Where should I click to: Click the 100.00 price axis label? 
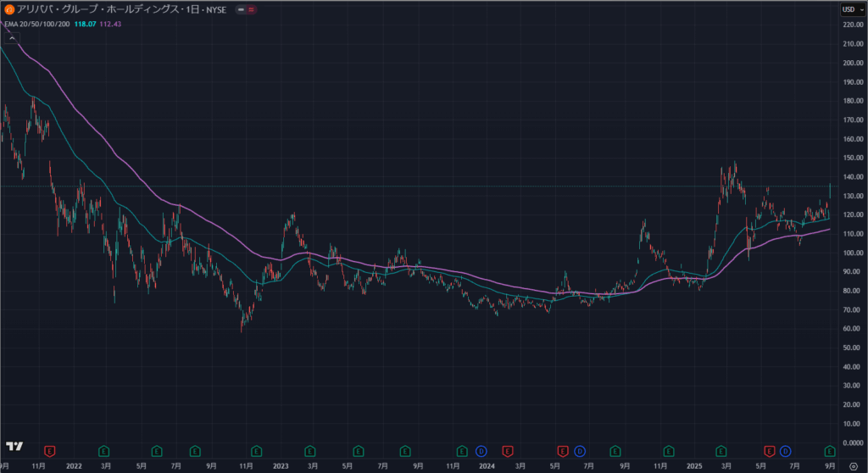pos(853,253)
